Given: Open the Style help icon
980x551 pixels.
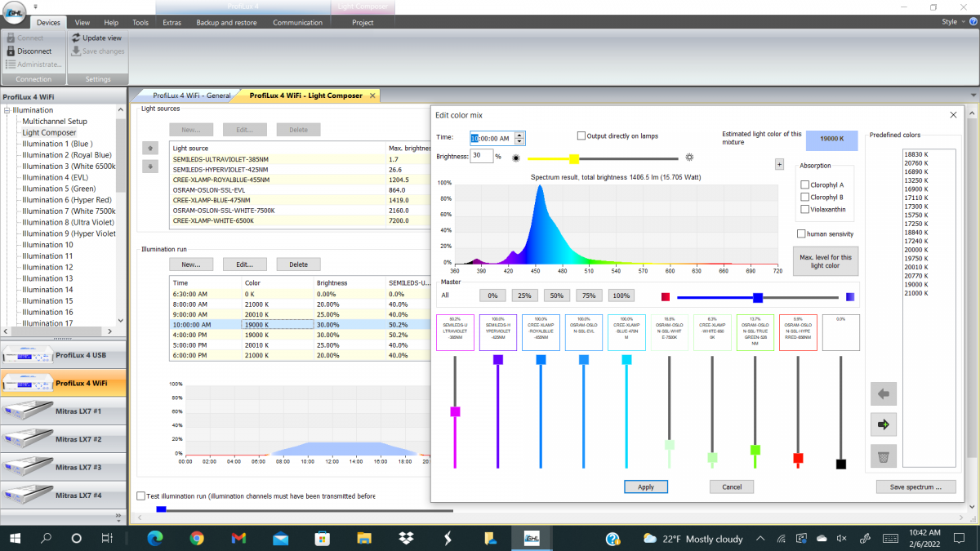Looking at the screenshot, I should 972,22.
